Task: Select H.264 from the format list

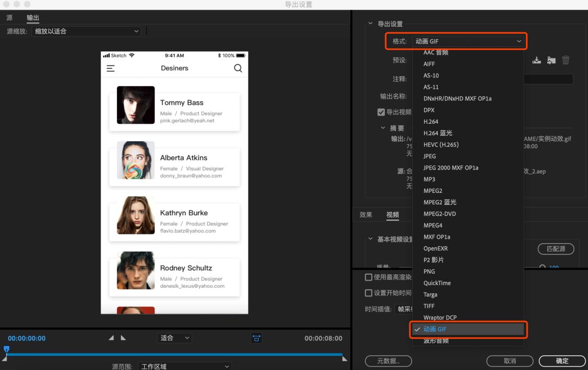Action: [x=431, y=121]
